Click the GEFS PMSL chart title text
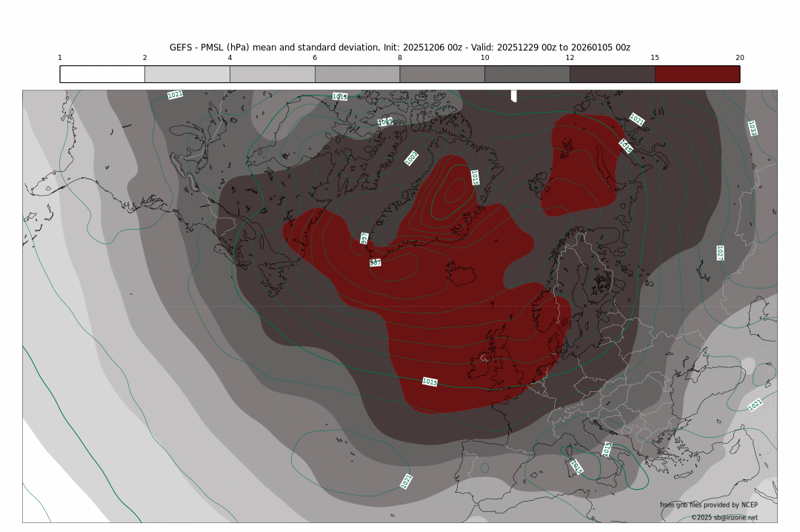This screenshot has width=800, height=532. point(400,47)
